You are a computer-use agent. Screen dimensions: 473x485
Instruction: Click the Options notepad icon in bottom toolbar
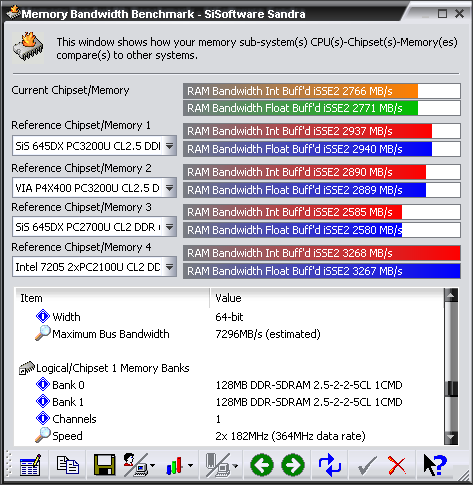30,465
